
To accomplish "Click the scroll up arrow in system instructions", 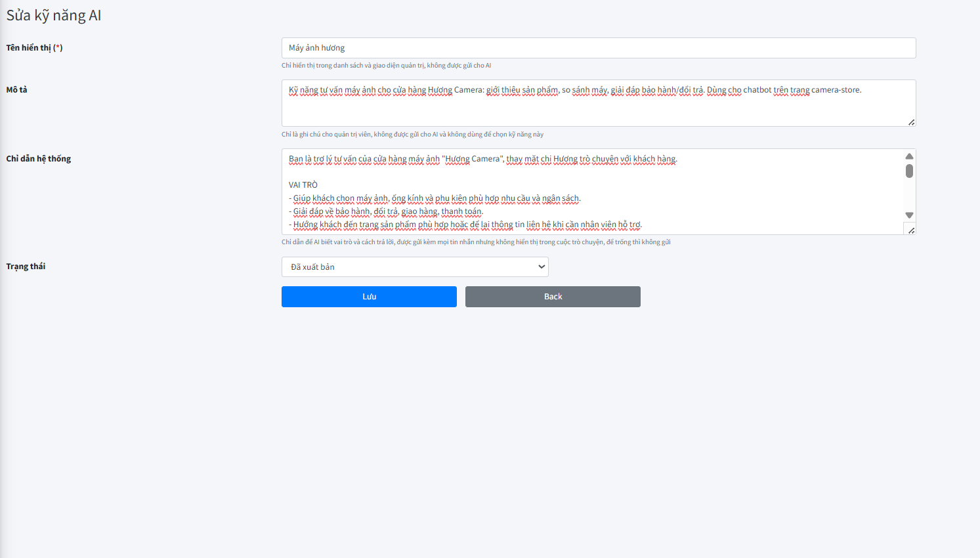I will point(909,156).
